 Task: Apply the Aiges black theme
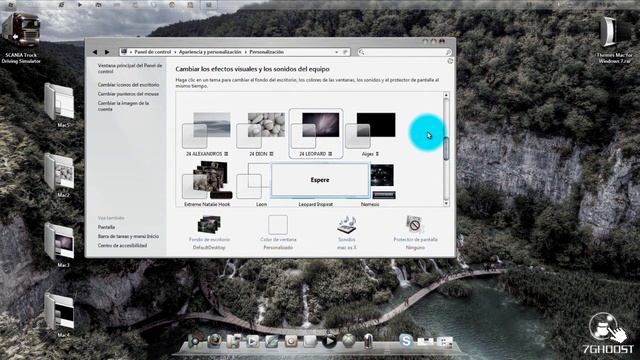[371, 130]
